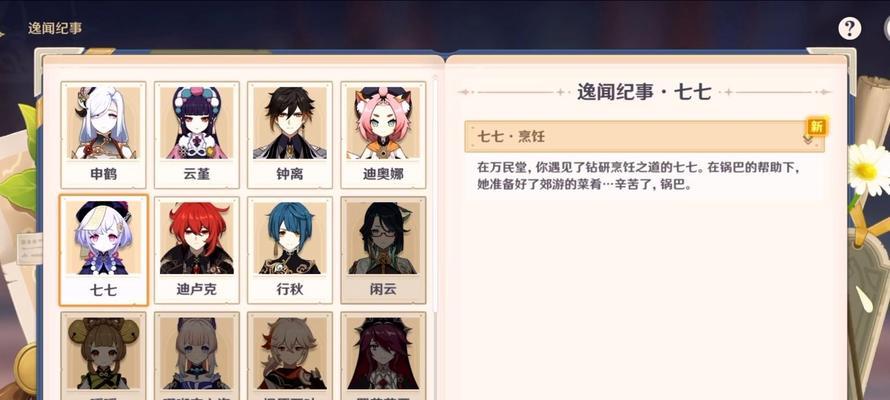Choose the locked 闲云 character card

(x=383, y=250)
